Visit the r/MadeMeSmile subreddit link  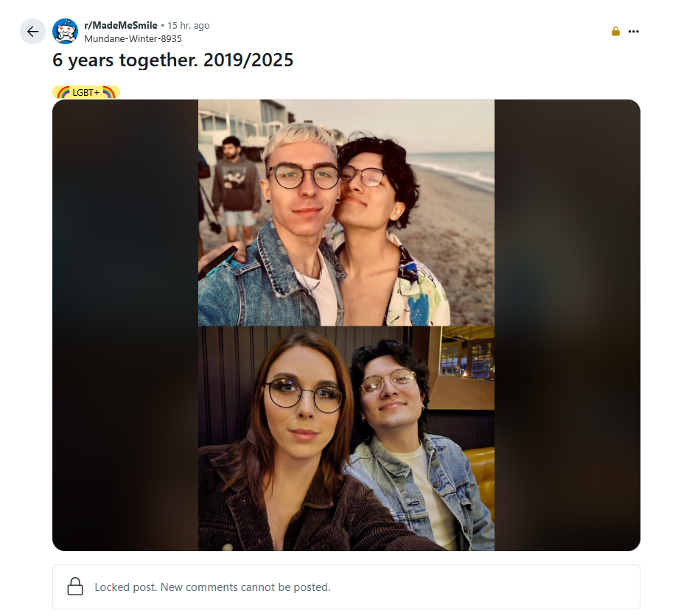click(x=121, y=26)
